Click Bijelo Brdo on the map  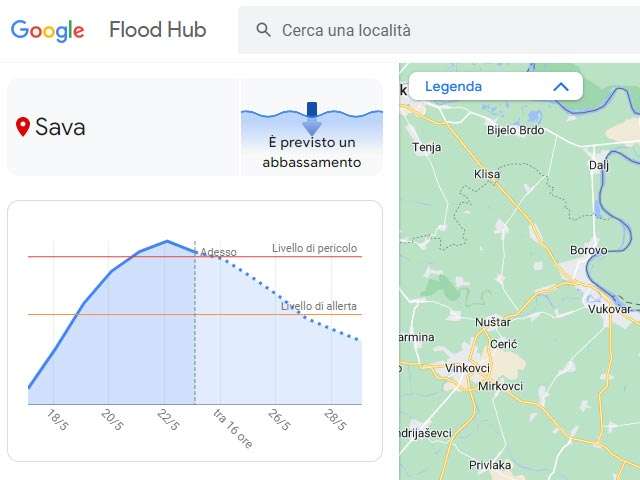(513, 130)
